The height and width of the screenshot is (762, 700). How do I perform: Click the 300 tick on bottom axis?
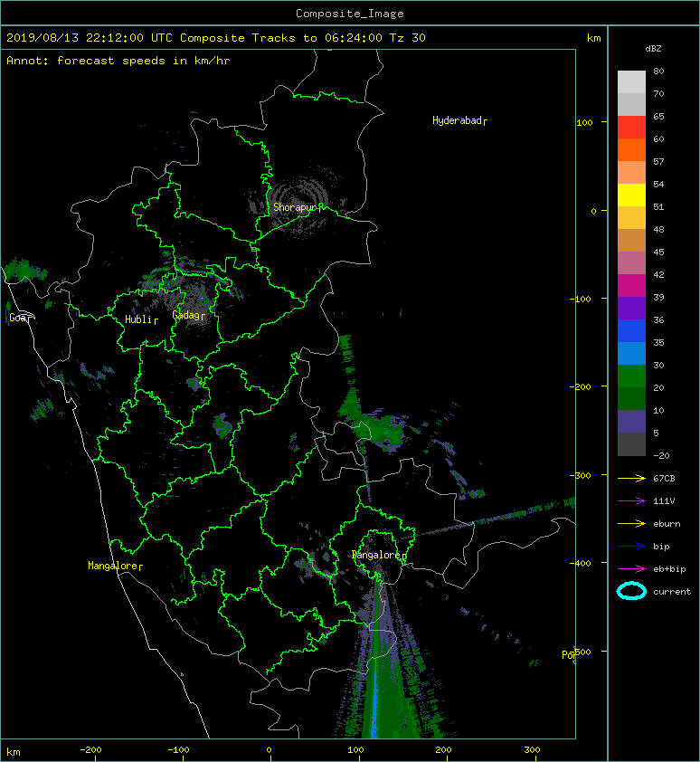click(533, 750)
